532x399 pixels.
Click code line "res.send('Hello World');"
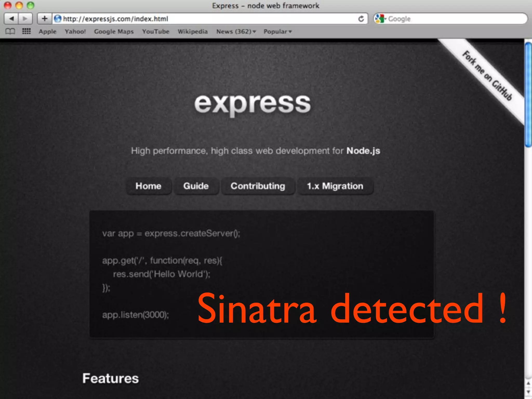point(162,274)
